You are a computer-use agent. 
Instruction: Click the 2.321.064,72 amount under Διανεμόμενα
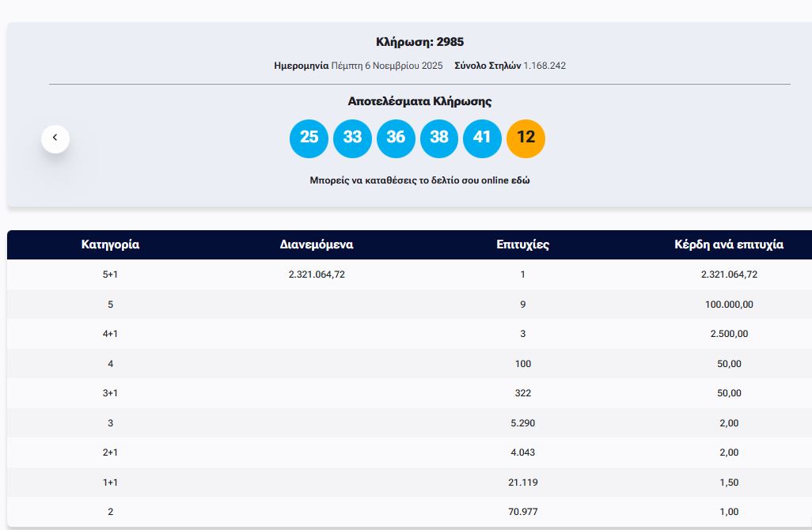tap(317, 274)
